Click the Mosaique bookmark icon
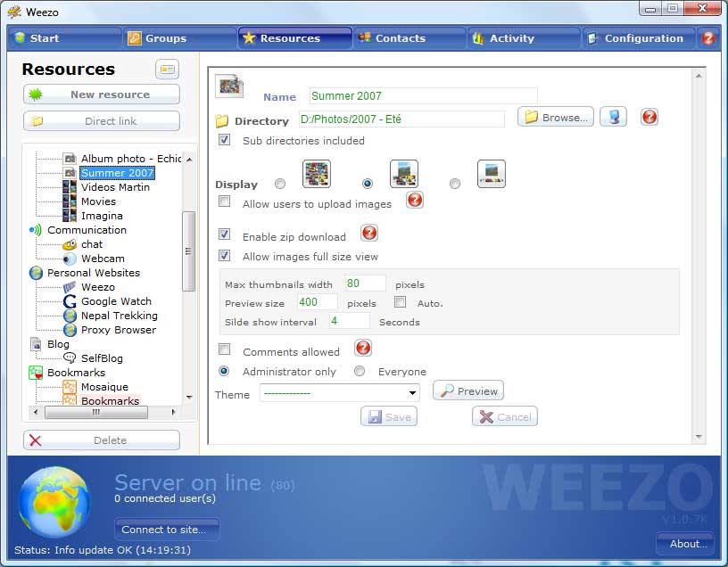Viewport: 728px width, 567px height. click(70, 387)
